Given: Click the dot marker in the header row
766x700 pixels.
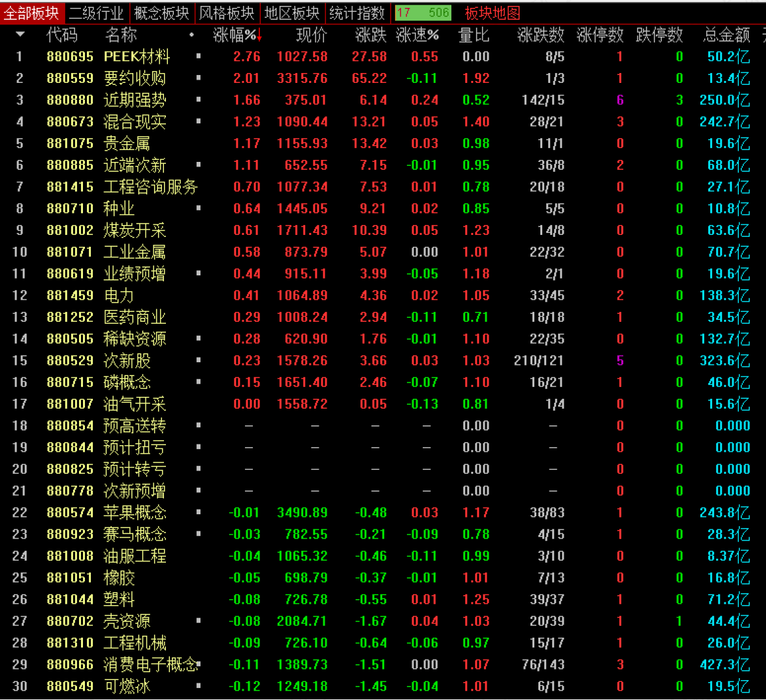Looking at the screenshot, I should (191, 35).
